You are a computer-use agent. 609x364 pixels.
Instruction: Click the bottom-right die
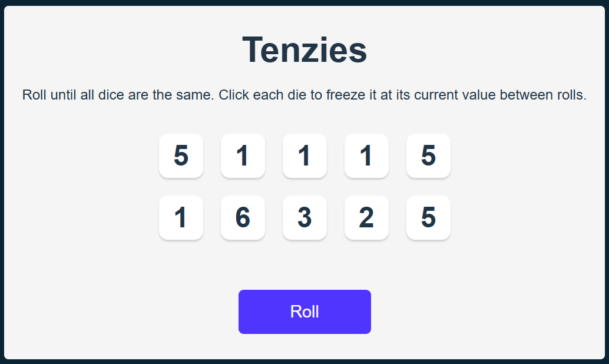click(x=428, y=217)
